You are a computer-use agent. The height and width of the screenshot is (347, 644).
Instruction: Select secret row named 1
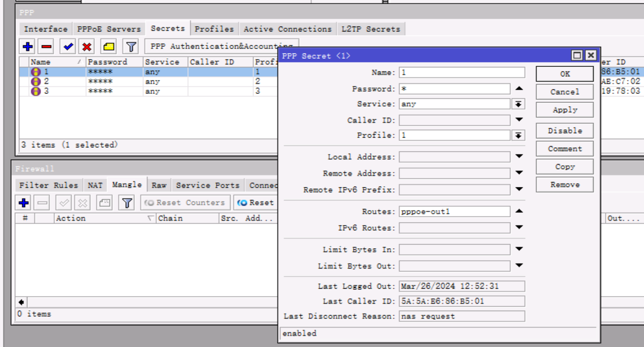click(148, 72)
